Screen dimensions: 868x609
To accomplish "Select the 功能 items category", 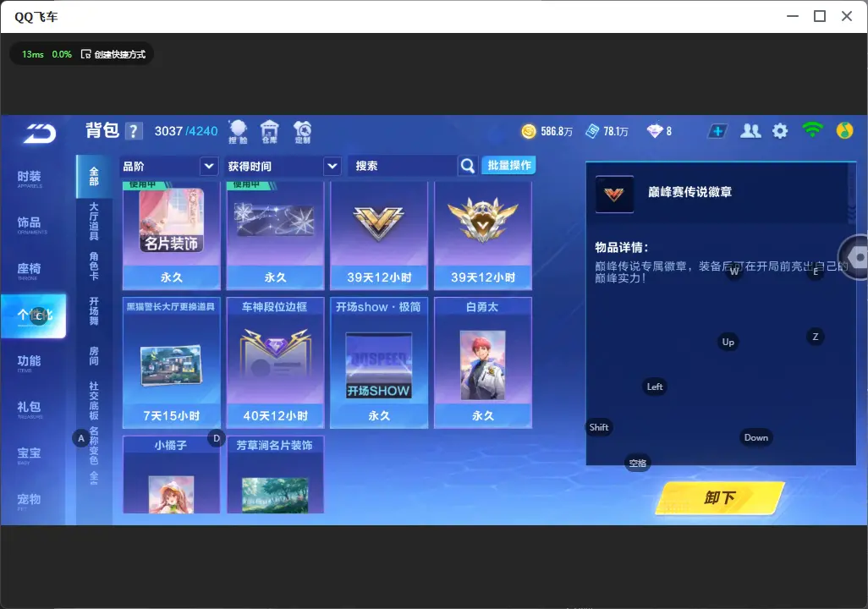I will (30, 363).
